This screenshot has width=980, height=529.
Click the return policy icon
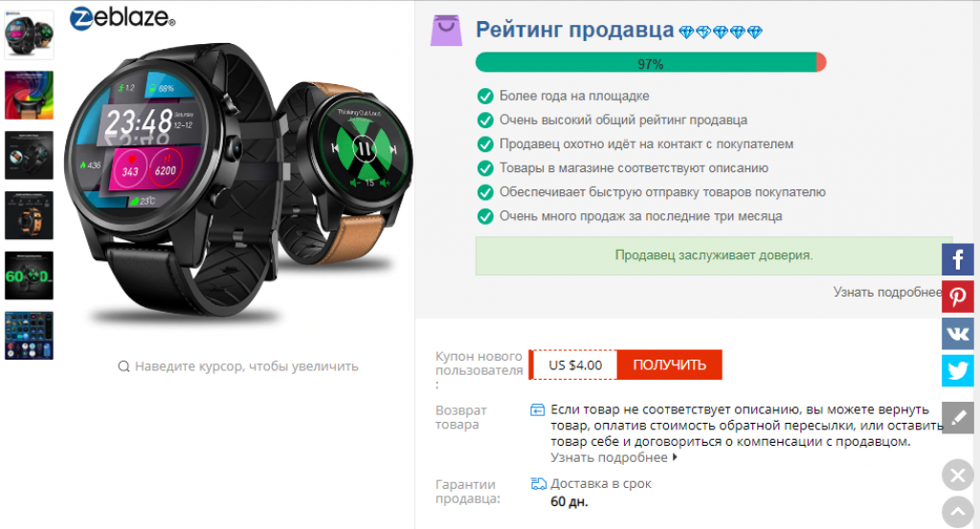pyautogui.click(x=538, y=410)
